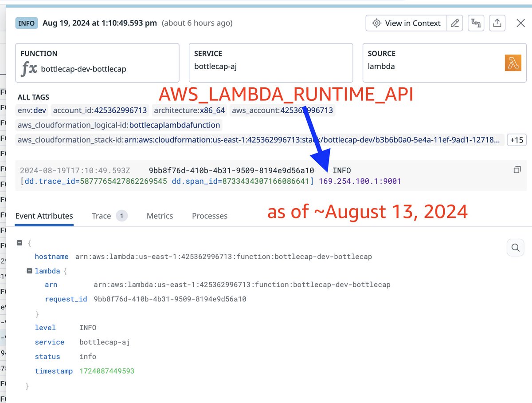Search attributes with magnifier icon

(x=515, y=248)
